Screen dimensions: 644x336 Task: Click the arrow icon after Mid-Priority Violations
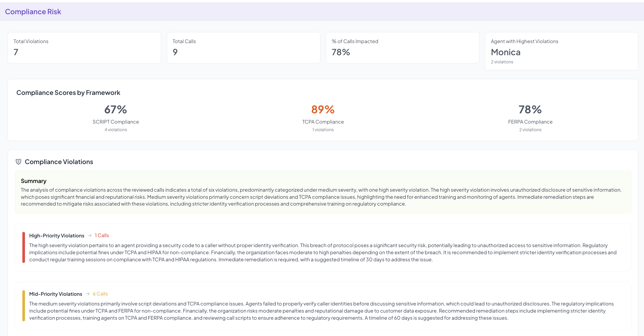click(x=88, y=294)
